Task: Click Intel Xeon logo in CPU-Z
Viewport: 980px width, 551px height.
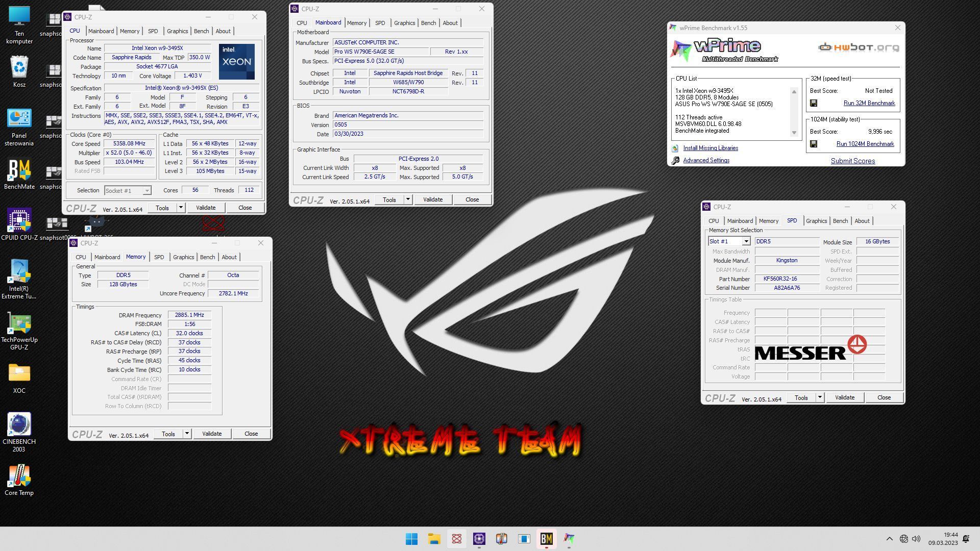Action: point(237,62)
